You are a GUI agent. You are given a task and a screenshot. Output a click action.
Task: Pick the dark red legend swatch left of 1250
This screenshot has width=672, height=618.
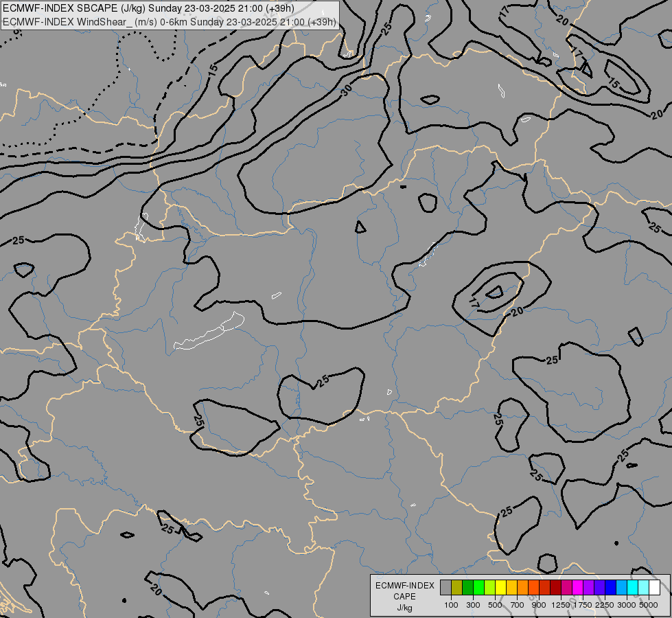click(555, 587)
